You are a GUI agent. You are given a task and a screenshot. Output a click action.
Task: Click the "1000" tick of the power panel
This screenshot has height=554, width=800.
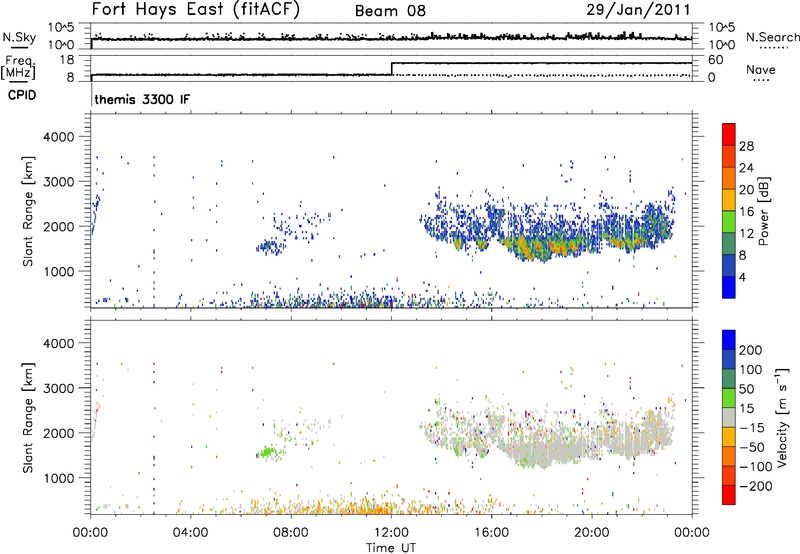pos(58,271)
